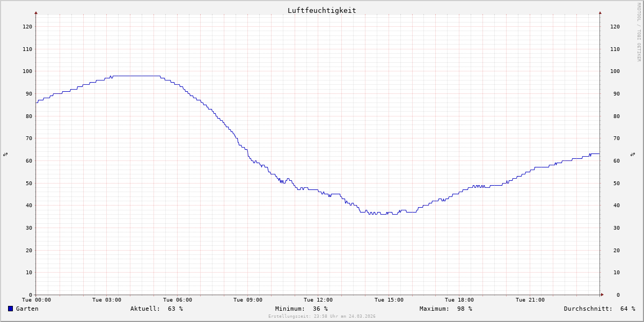
Task: Select the Tue 00:00 time axis label
Action: [36, 300]
